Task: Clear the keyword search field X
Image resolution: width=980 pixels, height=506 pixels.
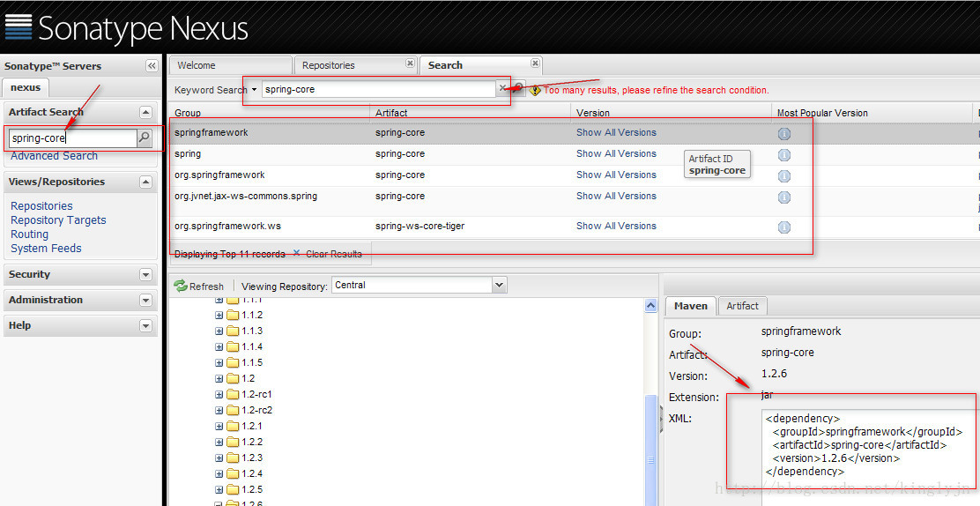Action: tap(502, 89)
